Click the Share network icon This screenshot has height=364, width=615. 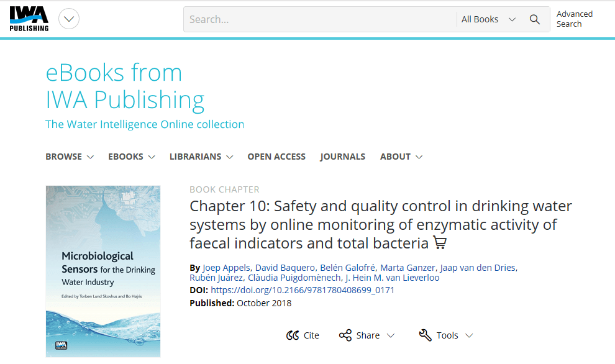[x=345, y=335]
